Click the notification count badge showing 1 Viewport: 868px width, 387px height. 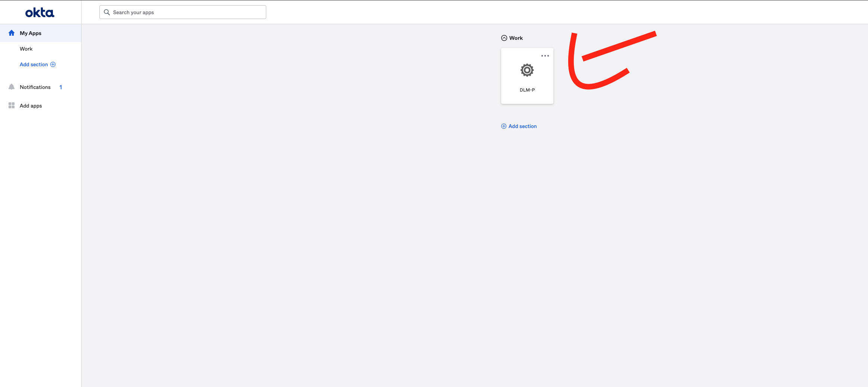tap(60, 87)
